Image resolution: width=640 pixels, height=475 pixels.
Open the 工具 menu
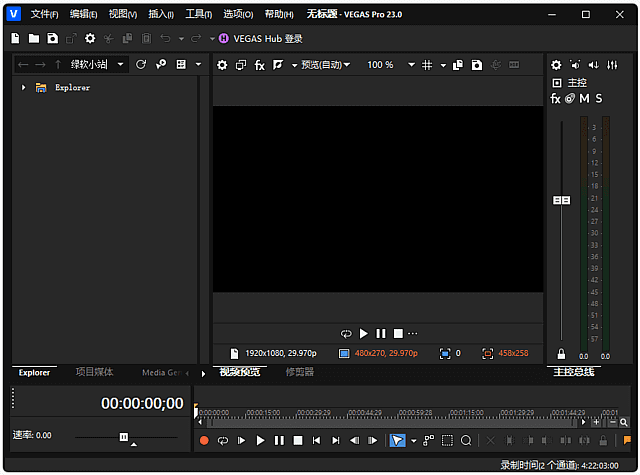(x=199, y=14)
